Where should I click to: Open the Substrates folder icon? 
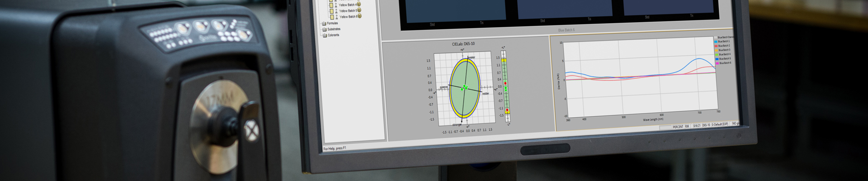tap(324, 29)
